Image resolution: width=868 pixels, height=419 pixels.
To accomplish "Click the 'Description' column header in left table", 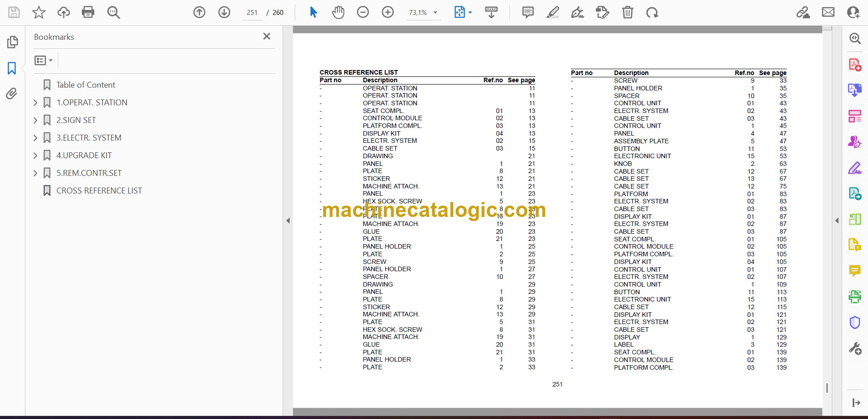I will pyautogui.click(x=380, y=80).
